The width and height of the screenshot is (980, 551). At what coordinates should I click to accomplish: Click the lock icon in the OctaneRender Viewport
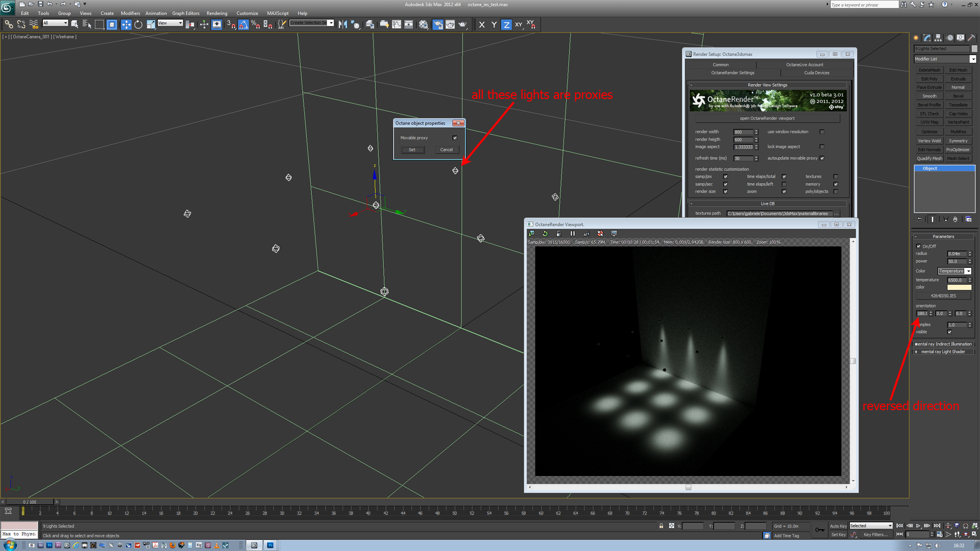pos(559,234)
